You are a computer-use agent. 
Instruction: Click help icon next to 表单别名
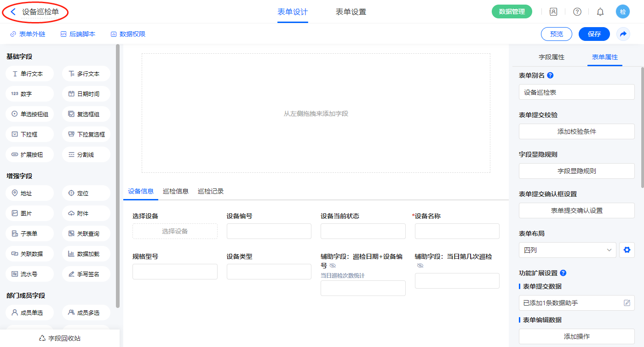(550, 75)
